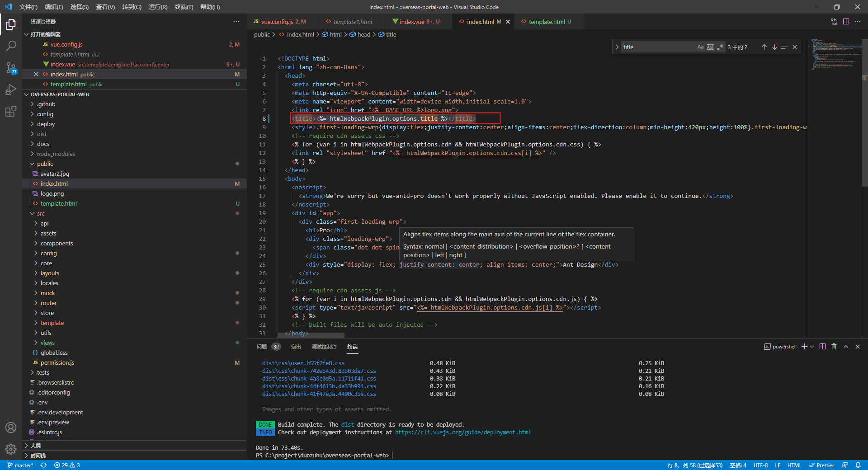Toggle Match Case in find widget
The image size is (868, 470).
700,47
